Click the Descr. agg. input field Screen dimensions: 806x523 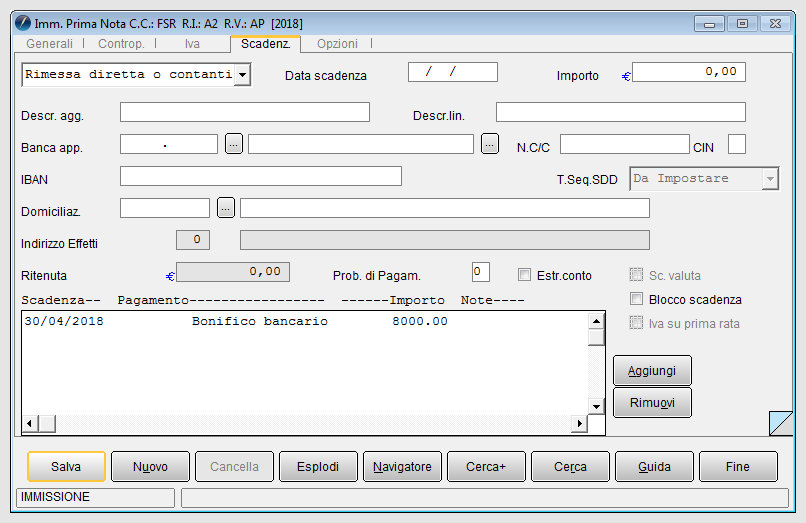(x=245, y=112)
